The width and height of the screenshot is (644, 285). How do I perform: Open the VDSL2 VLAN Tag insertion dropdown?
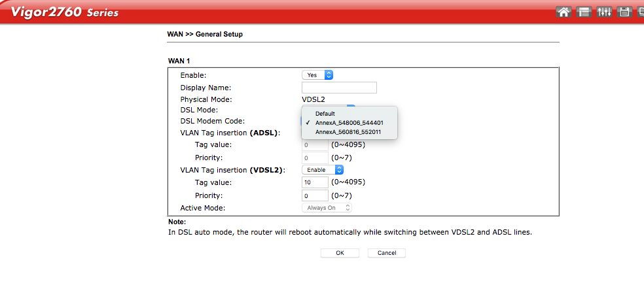pyautogui.click(x=323, y=170)
